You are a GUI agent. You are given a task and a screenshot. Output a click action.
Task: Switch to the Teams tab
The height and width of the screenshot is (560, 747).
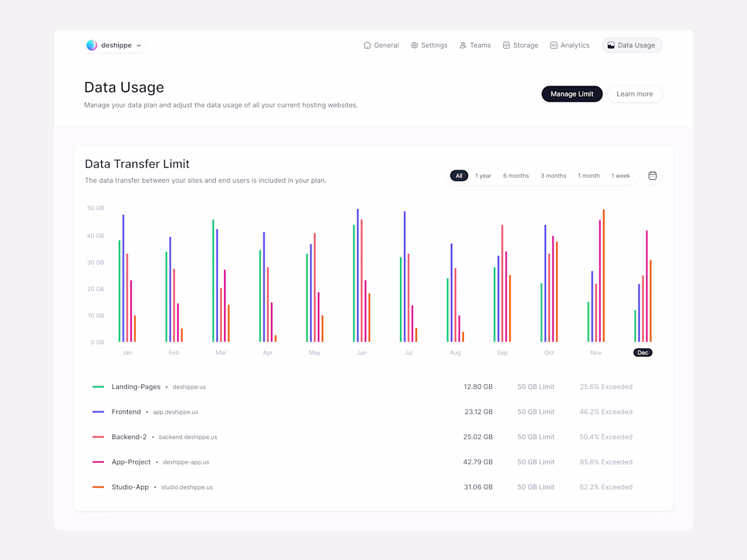pyautogui.click(x=475, y=45)
